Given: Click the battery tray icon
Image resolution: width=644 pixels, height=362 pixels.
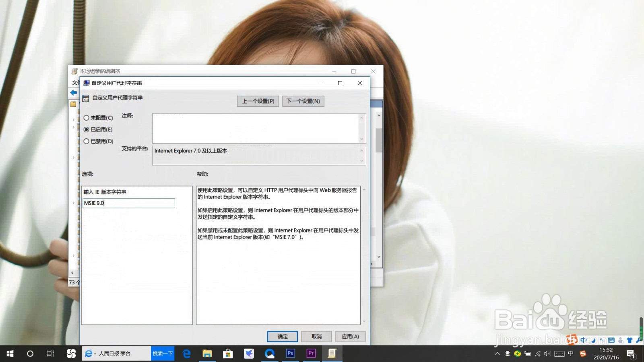Looking at the screenshot, I should click(x=527, y=354).
